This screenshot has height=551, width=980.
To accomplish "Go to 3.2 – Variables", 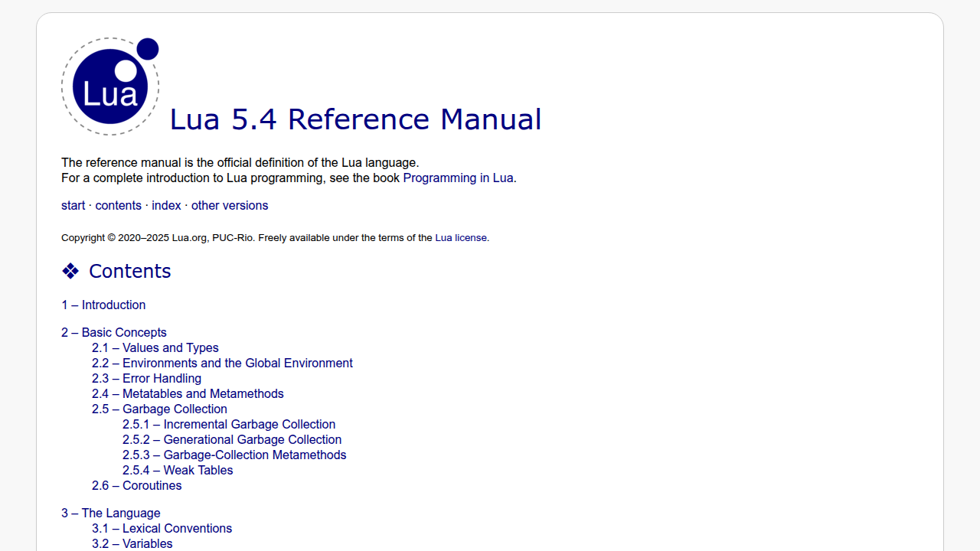I will (x=132, y=543).
